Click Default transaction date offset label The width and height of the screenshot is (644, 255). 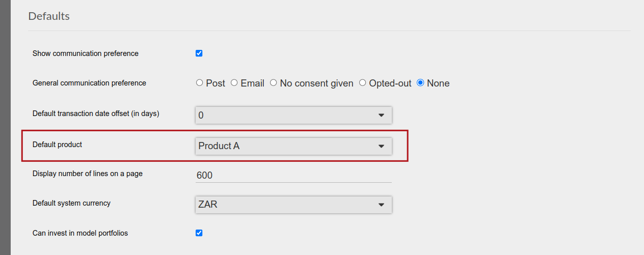96,114
